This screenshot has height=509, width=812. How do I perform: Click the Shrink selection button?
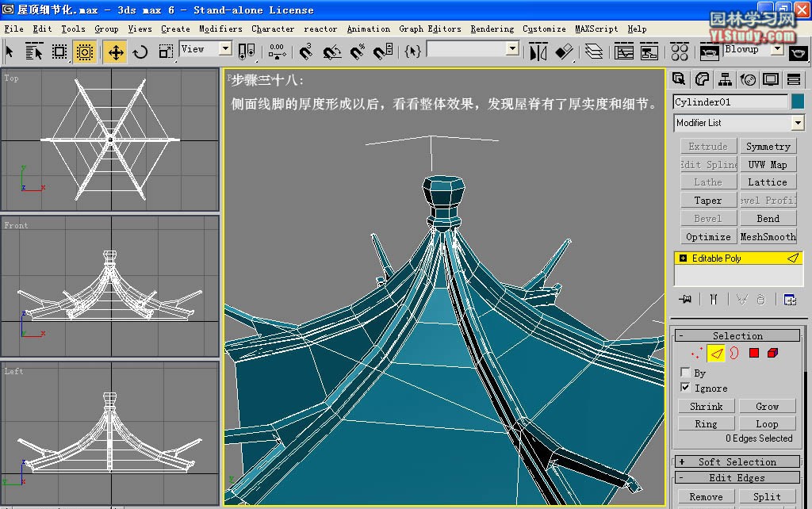coord(707,407)
